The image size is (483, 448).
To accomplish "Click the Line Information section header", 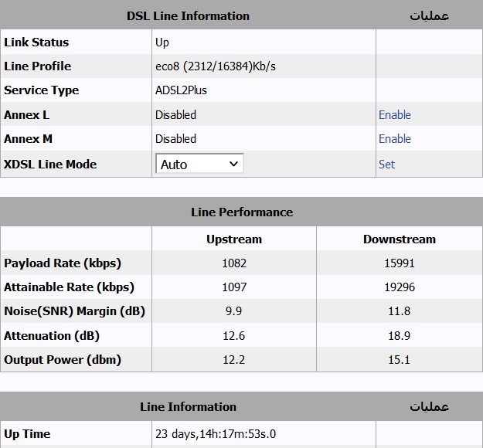I will pos(188,407).
